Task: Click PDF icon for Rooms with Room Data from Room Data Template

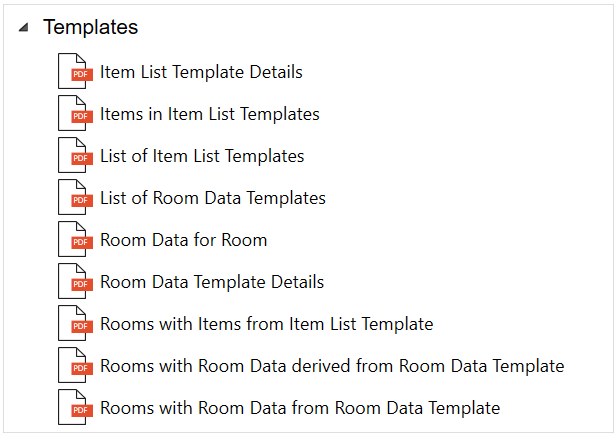Action: 74,409
